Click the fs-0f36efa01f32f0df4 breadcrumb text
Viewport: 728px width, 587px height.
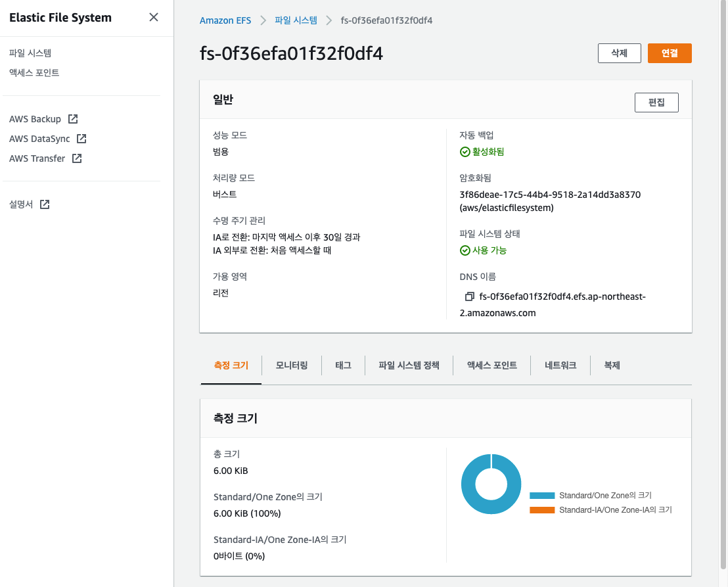(x=386, y=20)
